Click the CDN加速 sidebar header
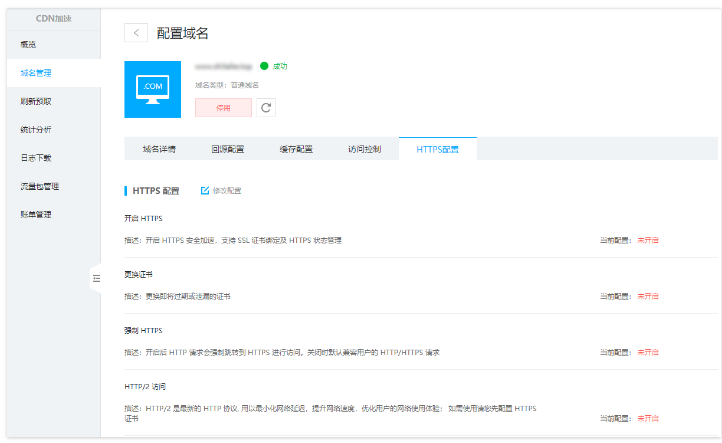The width and height of the screenshot is (722, 443). [x=53, y=19]
